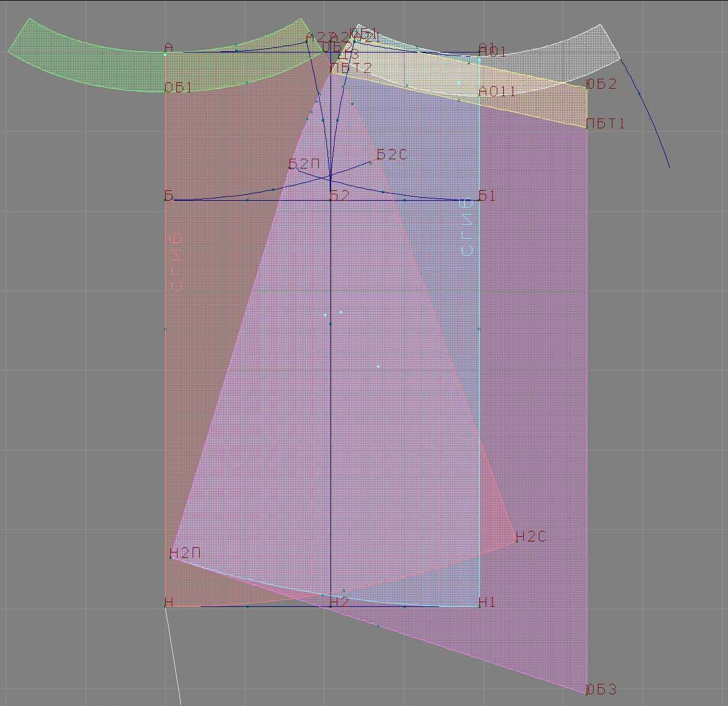Click point Б1 on the hip line
Viewport: 728px width, 706px height.
point(486,196)
